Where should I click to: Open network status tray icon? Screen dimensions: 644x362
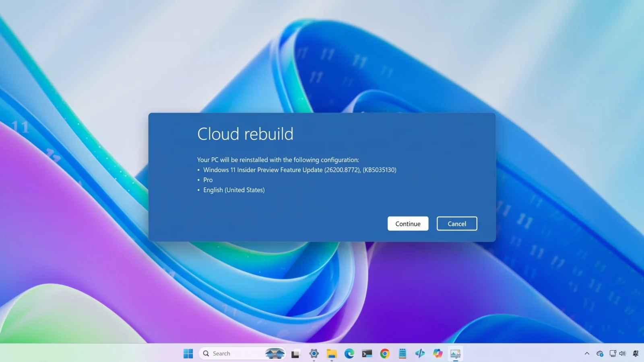pos(613,354)
